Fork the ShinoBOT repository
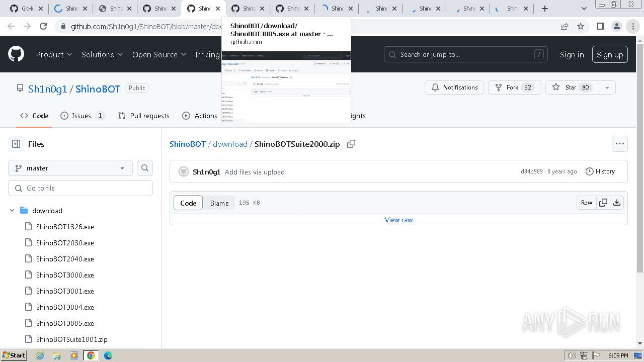644x362 pixels. click(514, 87)
